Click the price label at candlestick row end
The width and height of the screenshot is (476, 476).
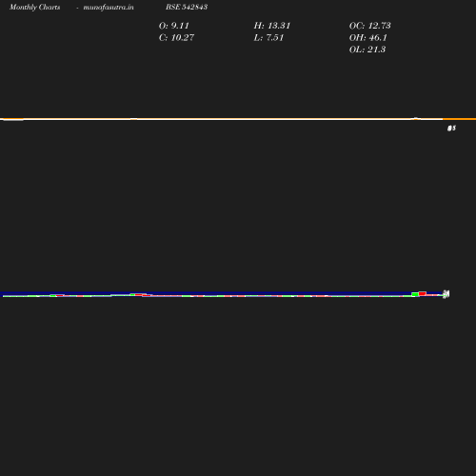(446, 294)
